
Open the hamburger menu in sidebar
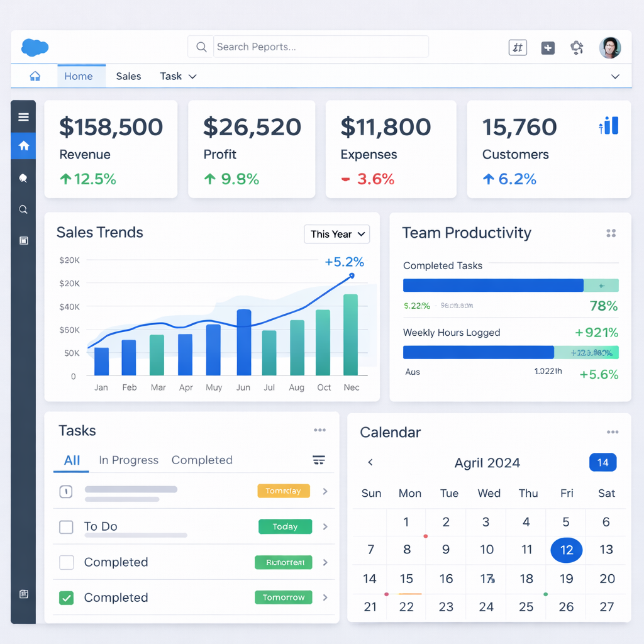(x=24, y=117)
